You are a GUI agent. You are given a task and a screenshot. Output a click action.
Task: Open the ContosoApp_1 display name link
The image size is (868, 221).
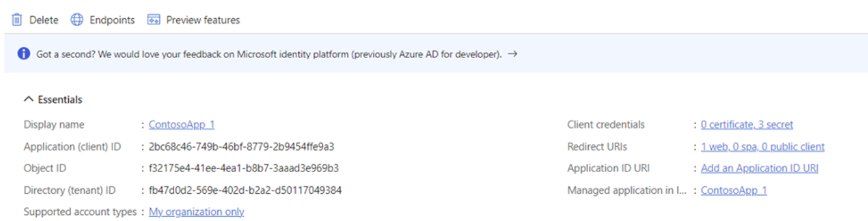coord(182,124)
